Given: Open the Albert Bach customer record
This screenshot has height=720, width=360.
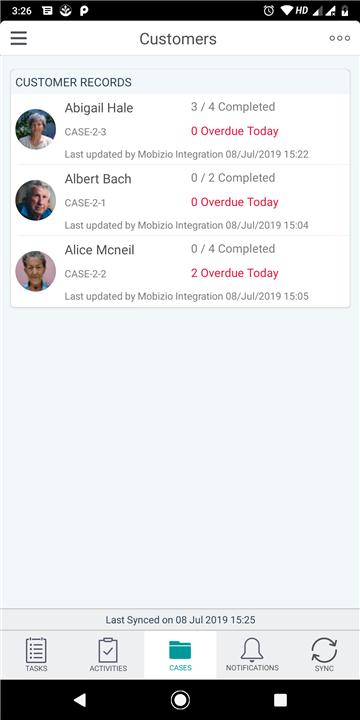Looking at the screenshot, I should pyautogui.click(x=180, y=200).
